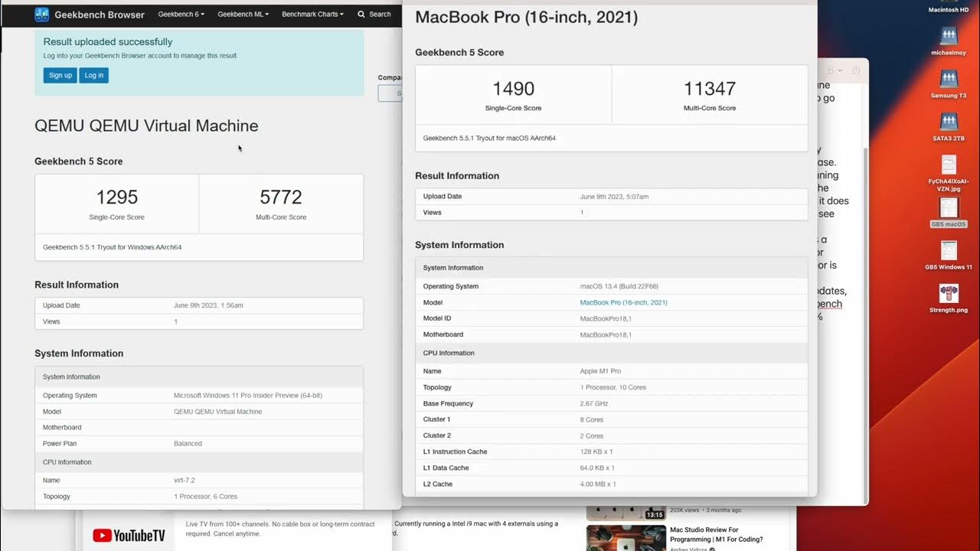This screenshot has height=551, width=980.
Task: Click the Search menu item in navbar
Action: [374, 14]
